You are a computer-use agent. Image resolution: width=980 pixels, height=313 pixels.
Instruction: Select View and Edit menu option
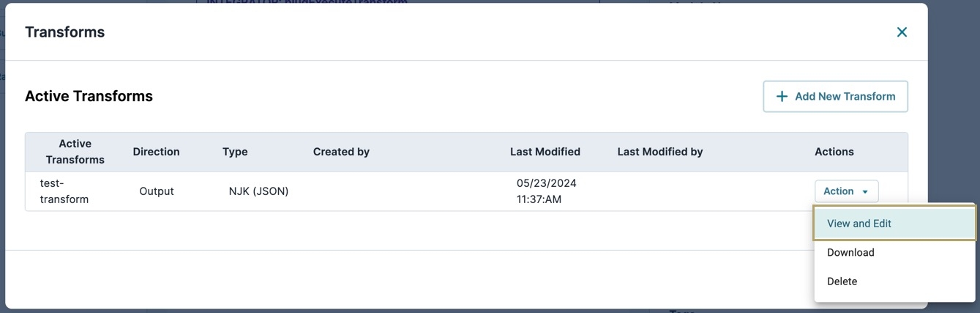894,224
